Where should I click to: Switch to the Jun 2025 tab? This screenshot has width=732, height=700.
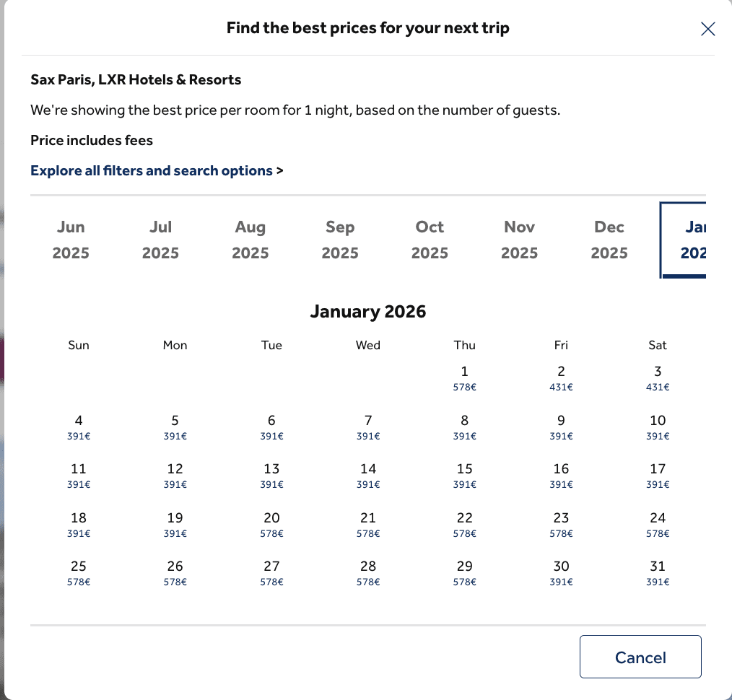tap(71, 240)
